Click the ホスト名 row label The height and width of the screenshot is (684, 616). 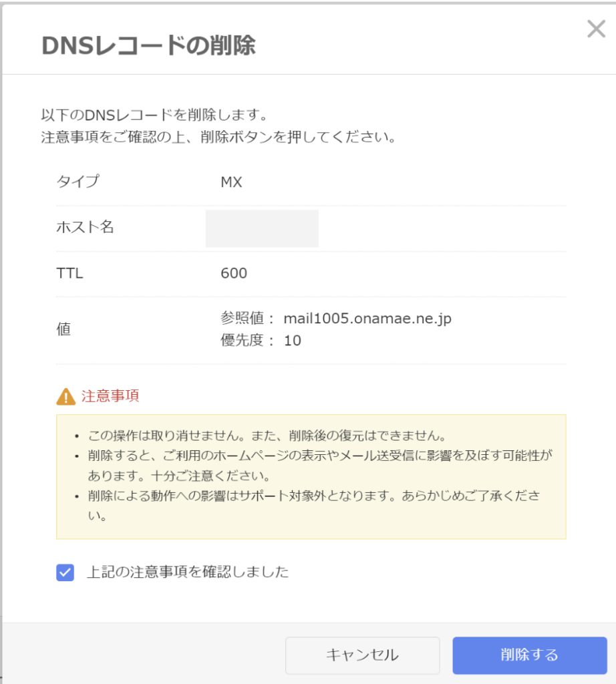pos(85,228)
